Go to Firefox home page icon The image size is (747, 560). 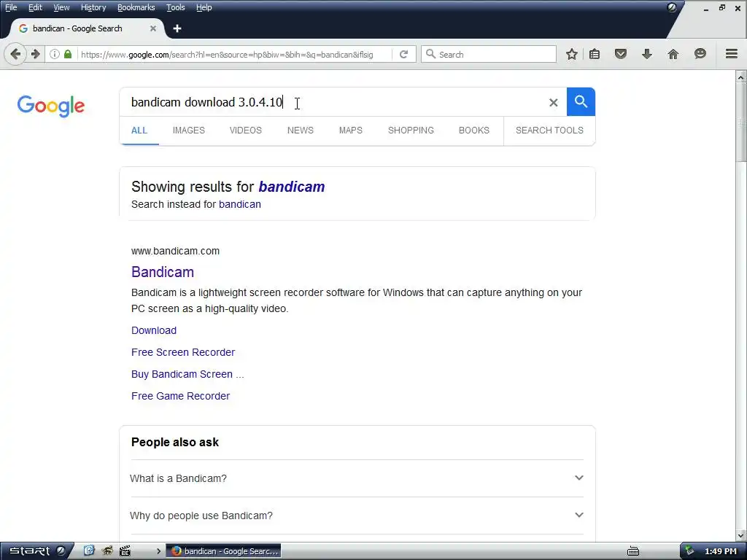tap(673, 54)
